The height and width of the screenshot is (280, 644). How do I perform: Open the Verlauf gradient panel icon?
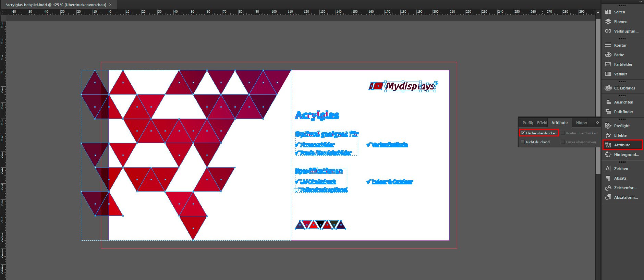coord(608,74)
